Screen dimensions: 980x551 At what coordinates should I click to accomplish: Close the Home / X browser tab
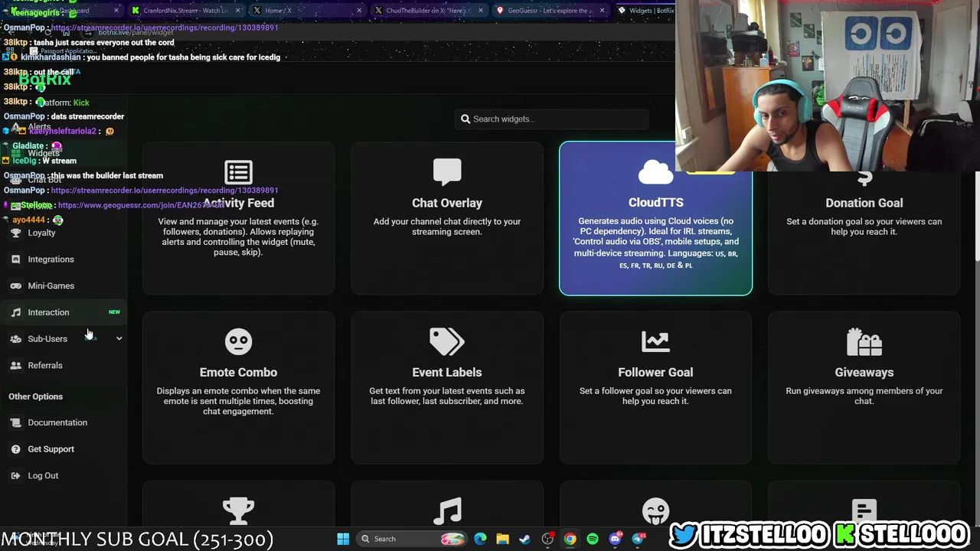click(359, 10)
